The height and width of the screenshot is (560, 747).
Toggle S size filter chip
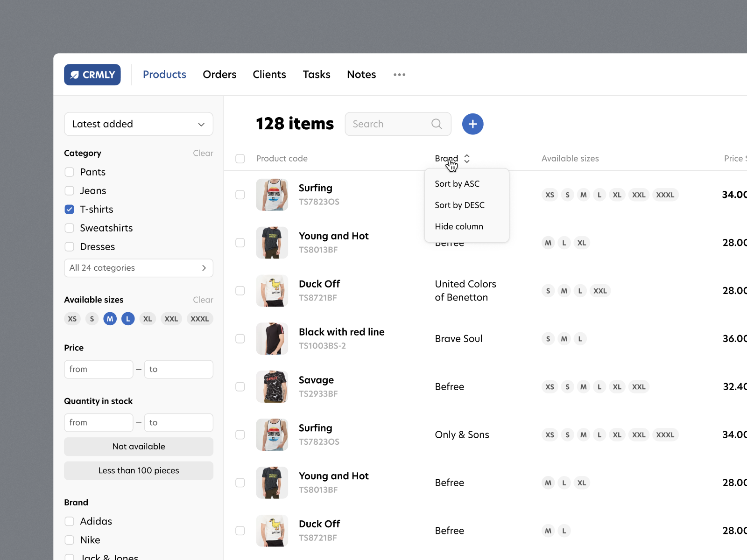tap(92, 319)
